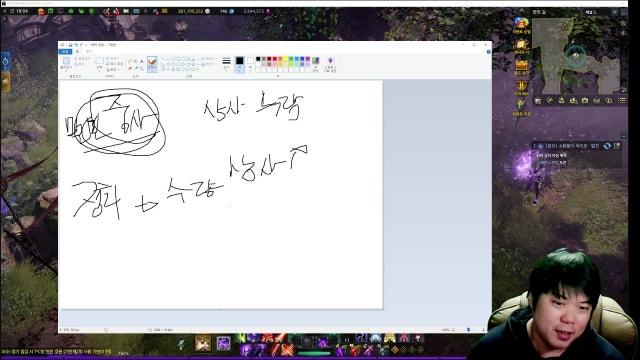640x360 pixels.
Task: Refresh the quest tracker with blue arrows
Action: tap(607, 146)
